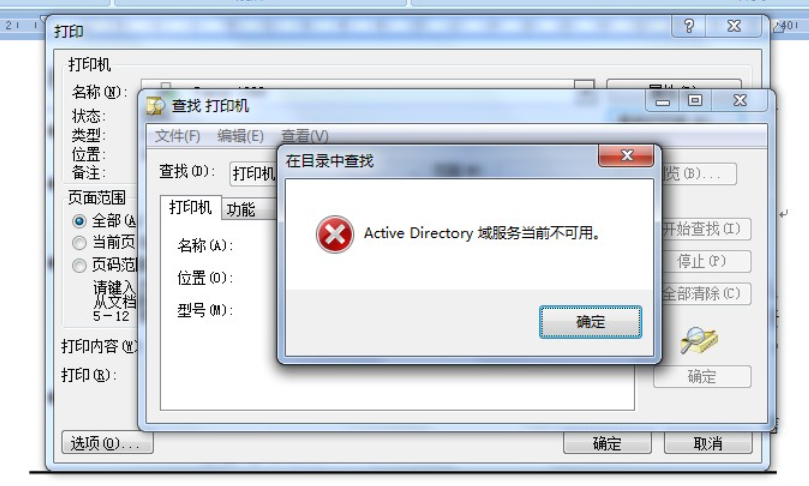Viewport: 809px width, 486px height.
Task: Switch to the 功能 tab
Action: pos(241,209)
